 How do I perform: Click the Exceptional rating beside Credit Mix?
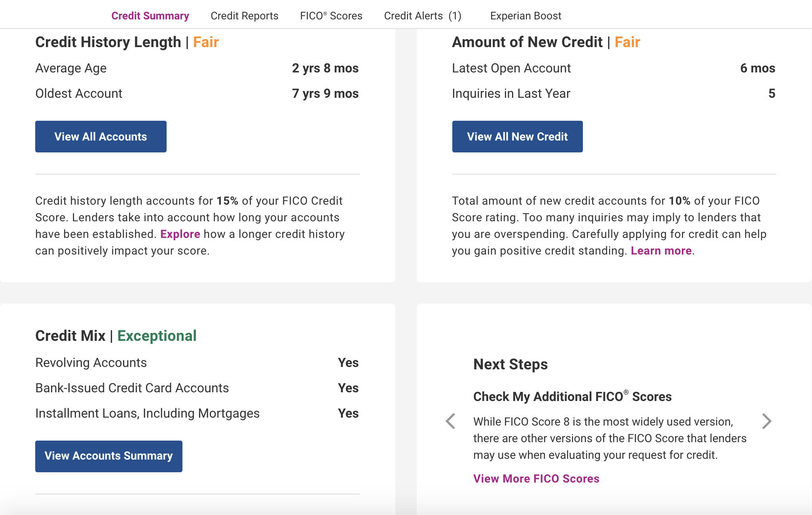pos(157,336)
